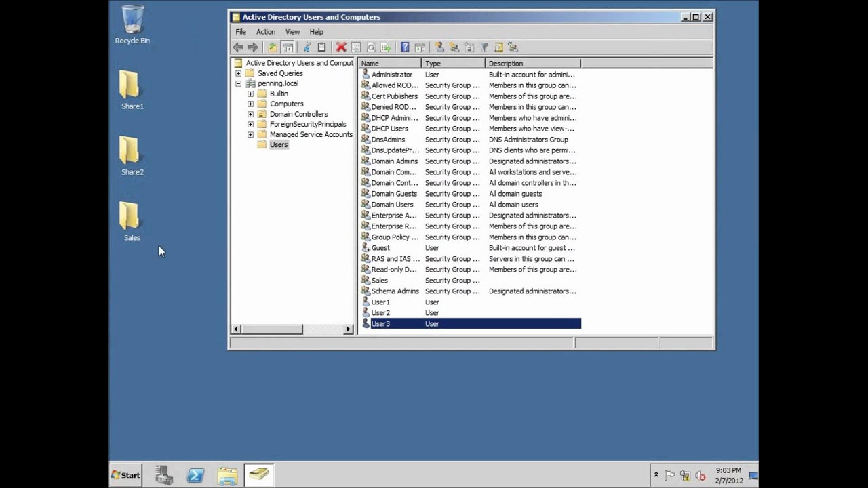Select the Guest user account
This screenshot has height=488, width=868.
[470, 248]
